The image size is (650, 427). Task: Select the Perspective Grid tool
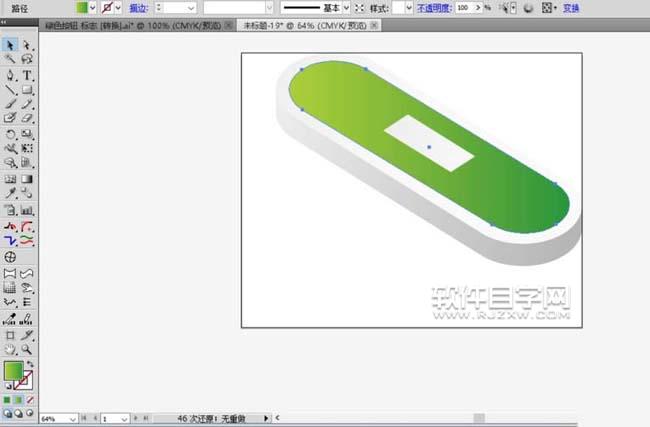27,162
